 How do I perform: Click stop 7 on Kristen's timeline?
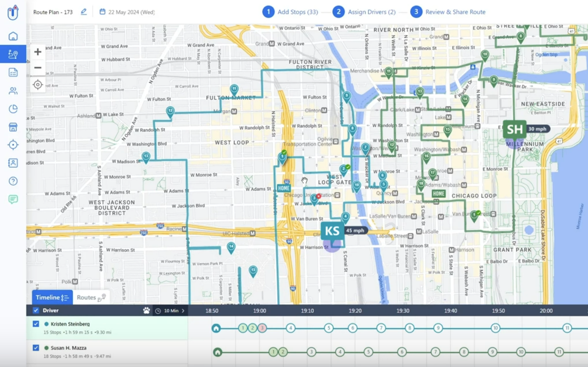tap(381, 328)
